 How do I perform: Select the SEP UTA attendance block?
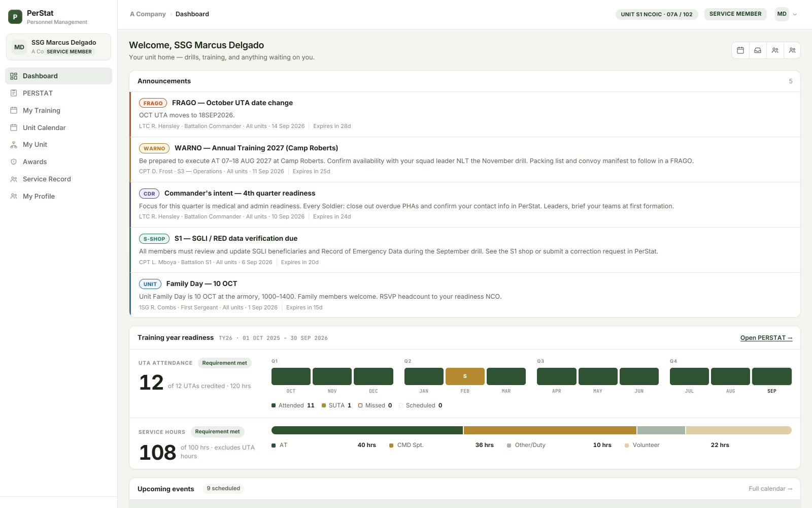(x=772, y=376)
